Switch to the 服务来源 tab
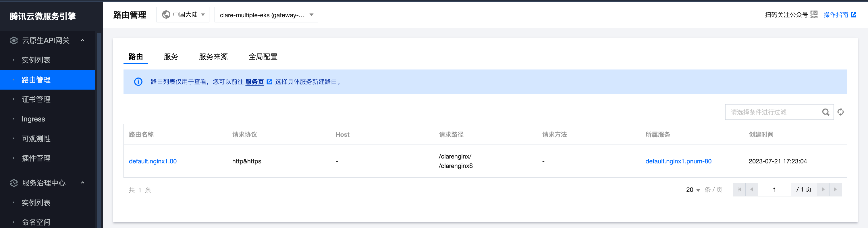The image size is (868, 228). click(x=213, y=57)
